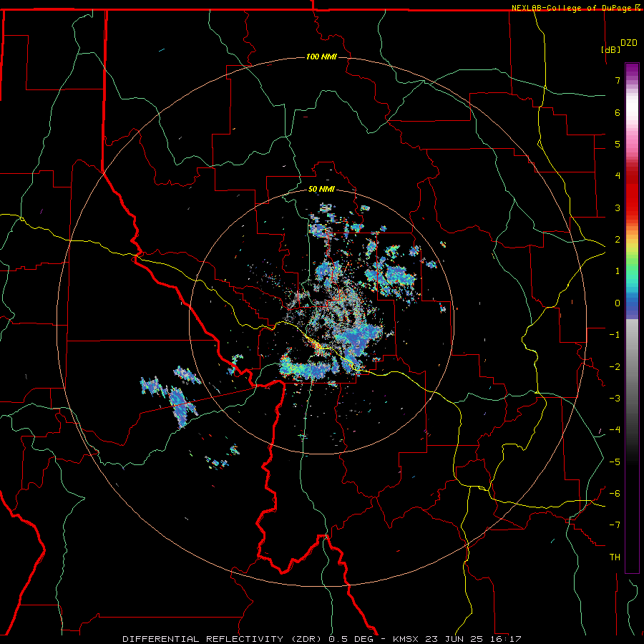Click the scale label '5'
The image size is (644, 644).
coord(618,144)
